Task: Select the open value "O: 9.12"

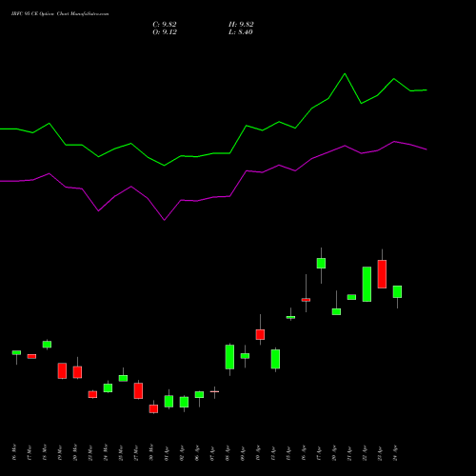Action: click(165, 32)
